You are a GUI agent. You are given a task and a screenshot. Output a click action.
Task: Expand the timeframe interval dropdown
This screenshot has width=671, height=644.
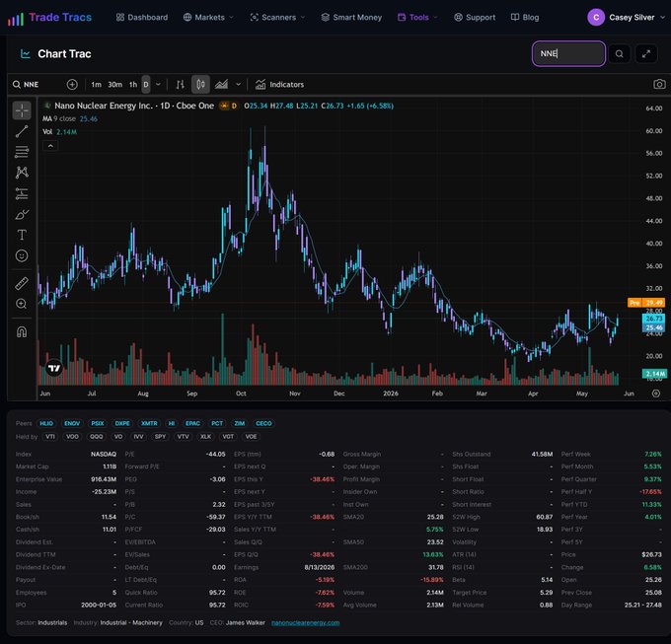(158, 85)
